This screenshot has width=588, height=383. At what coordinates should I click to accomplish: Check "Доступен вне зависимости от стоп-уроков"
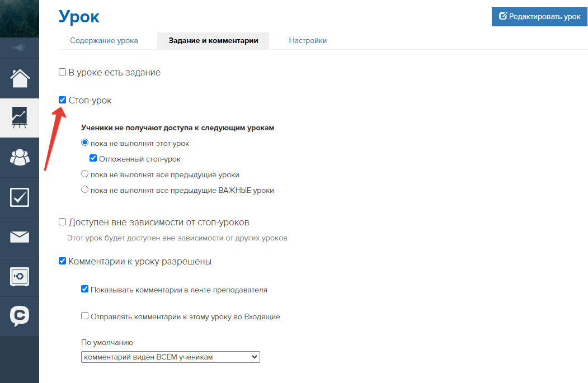click(63, 222)
